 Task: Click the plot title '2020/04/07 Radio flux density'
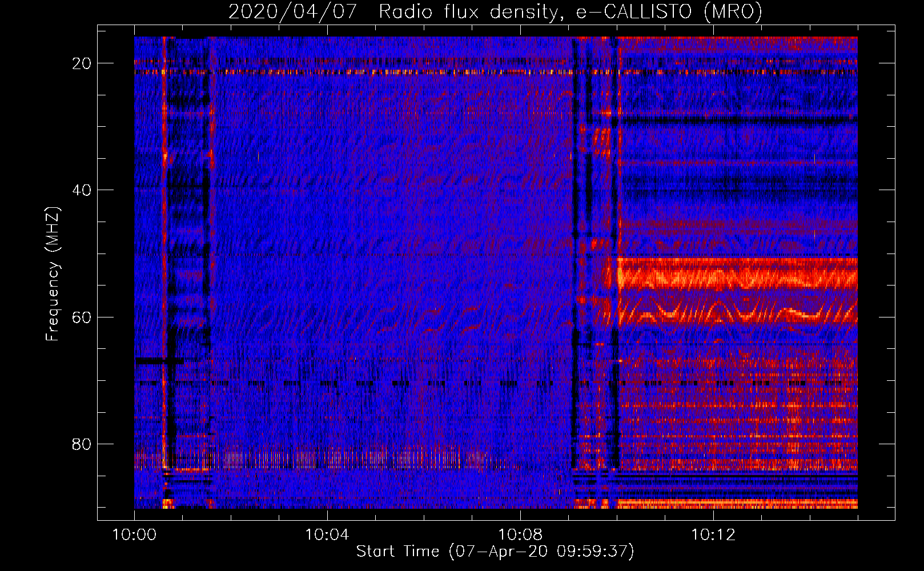(x=495, y=12)
